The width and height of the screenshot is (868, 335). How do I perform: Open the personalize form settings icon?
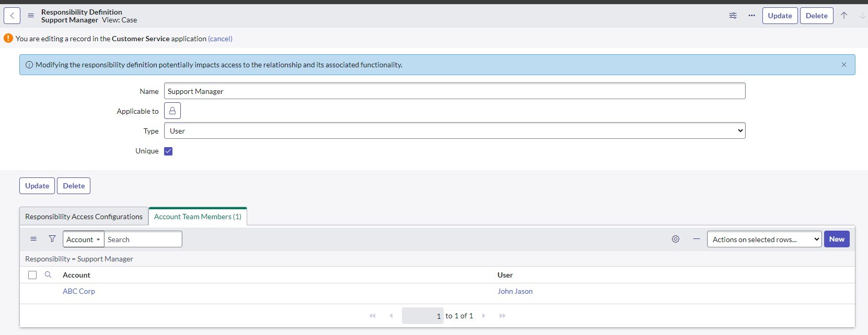tap(733, 16)
